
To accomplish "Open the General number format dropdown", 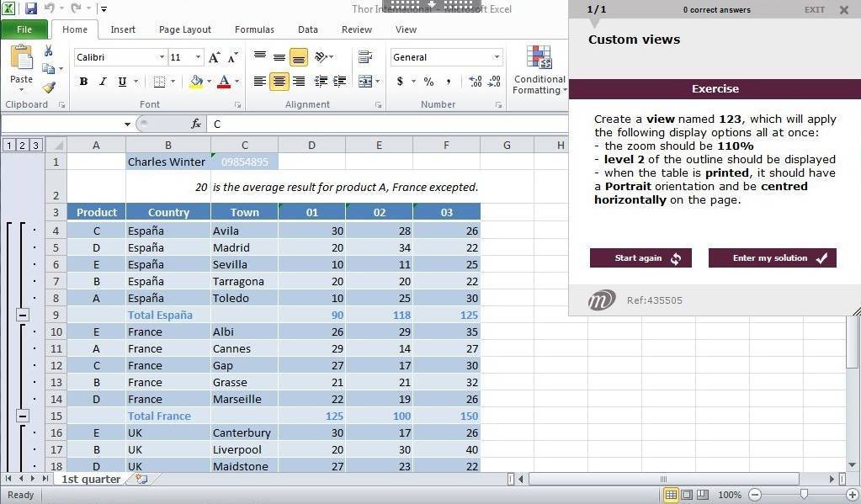I will [x=497, y=57].
